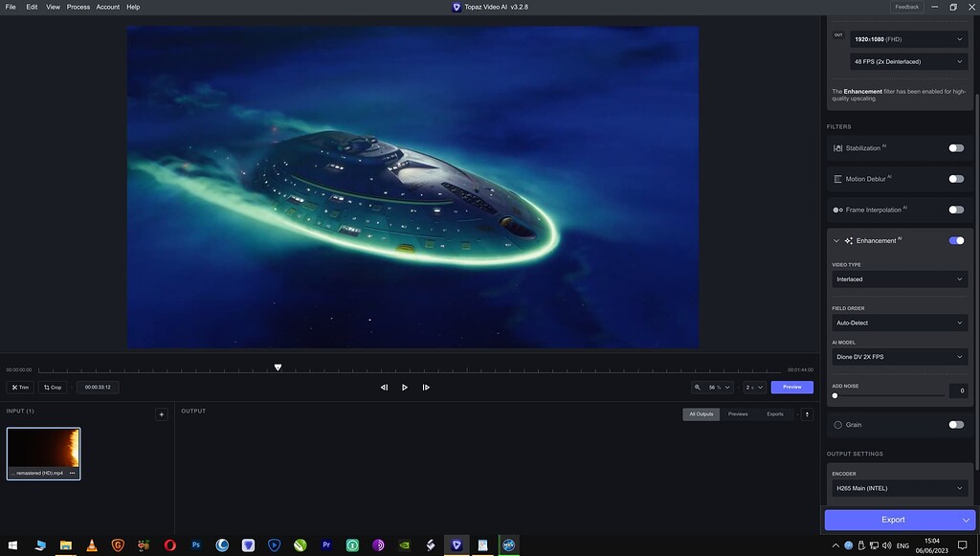The height and width of the screenshot is (556, 980).
Task: Click the Feedback button
Action: point(907,7)
